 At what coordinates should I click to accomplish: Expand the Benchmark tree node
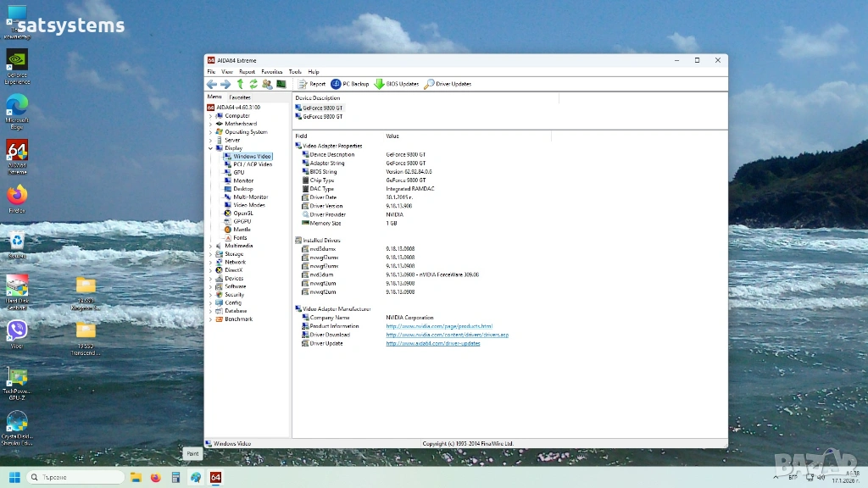pyautogui.click(x=211, y=319)
